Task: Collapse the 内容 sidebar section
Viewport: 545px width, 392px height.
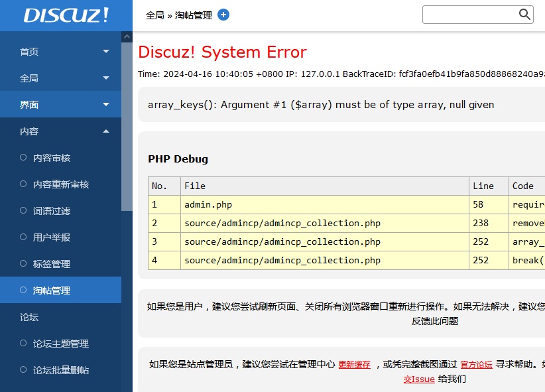Action: point(106,131)
